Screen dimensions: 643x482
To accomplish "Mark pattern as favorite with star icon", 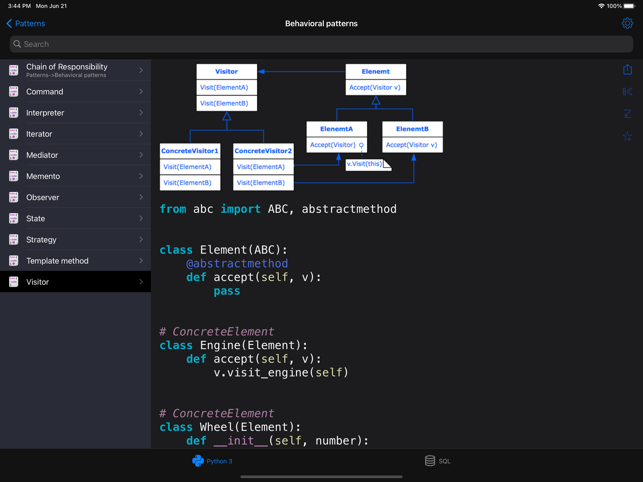I will (627, 136).
